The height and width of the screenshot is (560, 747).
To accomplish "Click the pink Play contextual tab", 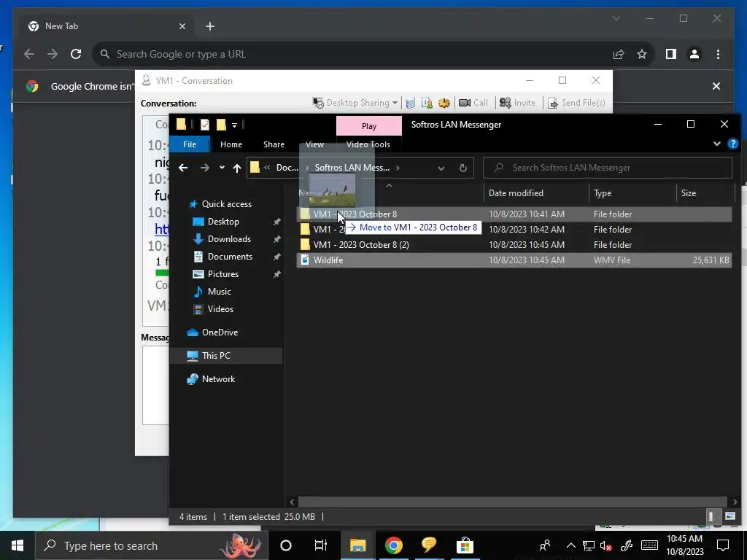I will coord(368,126).
